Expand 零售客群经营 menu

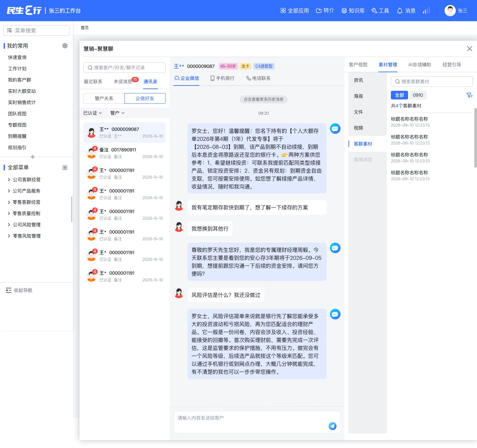24,202
